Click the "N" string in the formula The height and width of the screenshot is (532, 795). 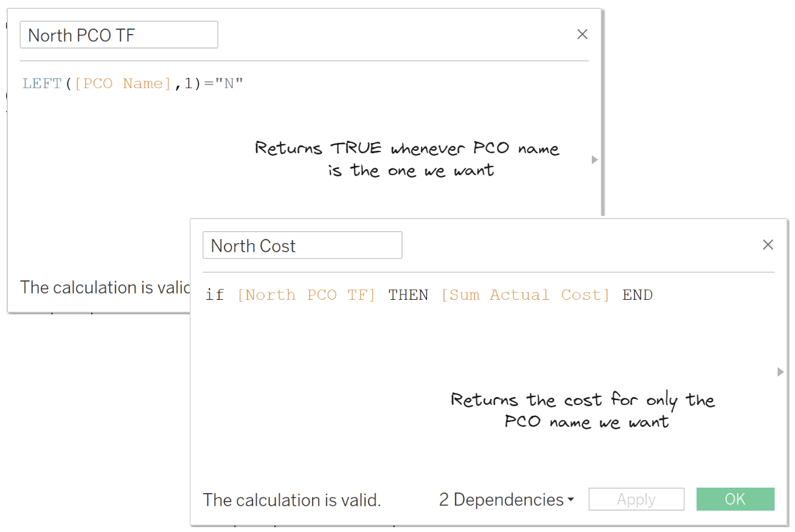point(229,84)
